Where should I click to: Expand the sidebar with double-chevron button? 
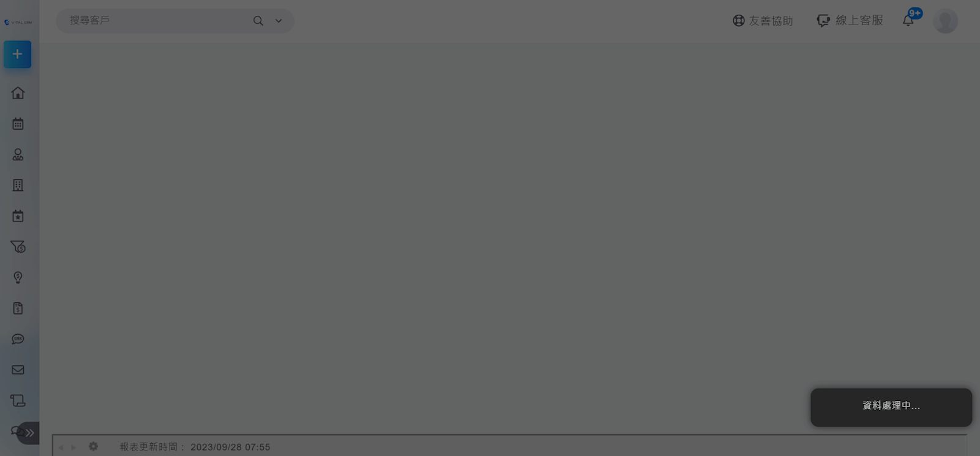(x=28, y=433)
